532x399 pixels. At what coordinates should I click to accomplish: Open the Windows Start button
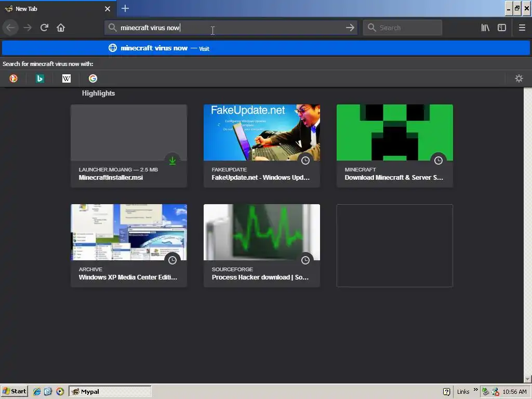[x=14, y=391]
